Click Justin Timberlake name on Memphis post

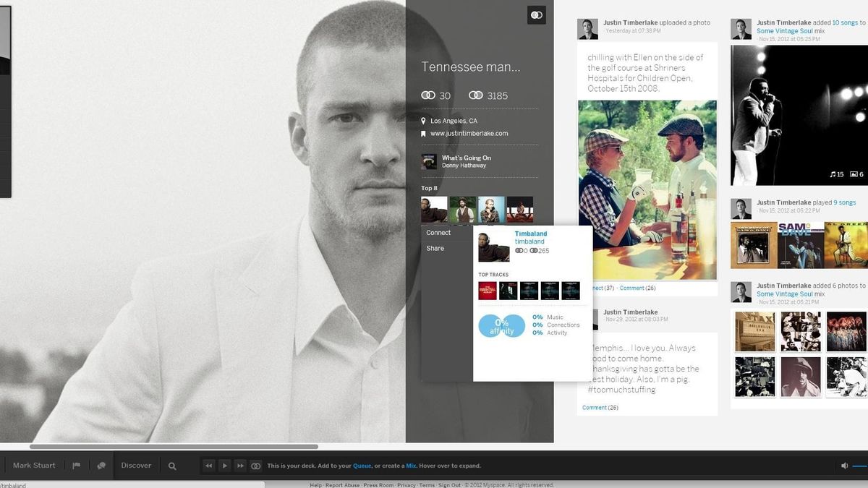click(631, 312)
